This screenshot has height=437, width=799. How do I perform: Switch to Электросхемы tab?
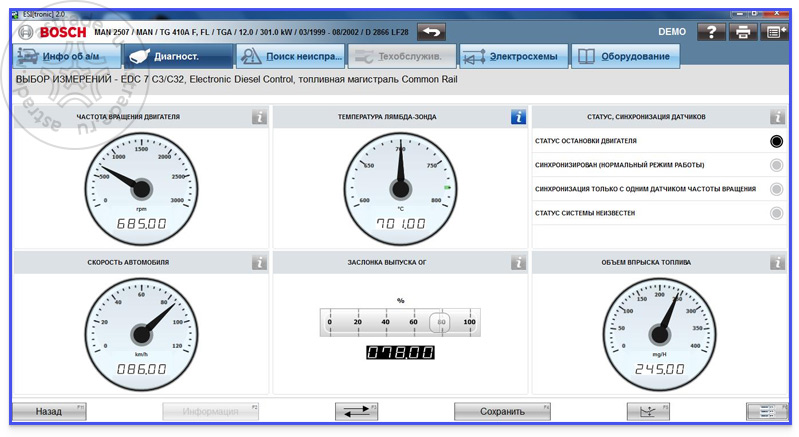tap(514, 56)
